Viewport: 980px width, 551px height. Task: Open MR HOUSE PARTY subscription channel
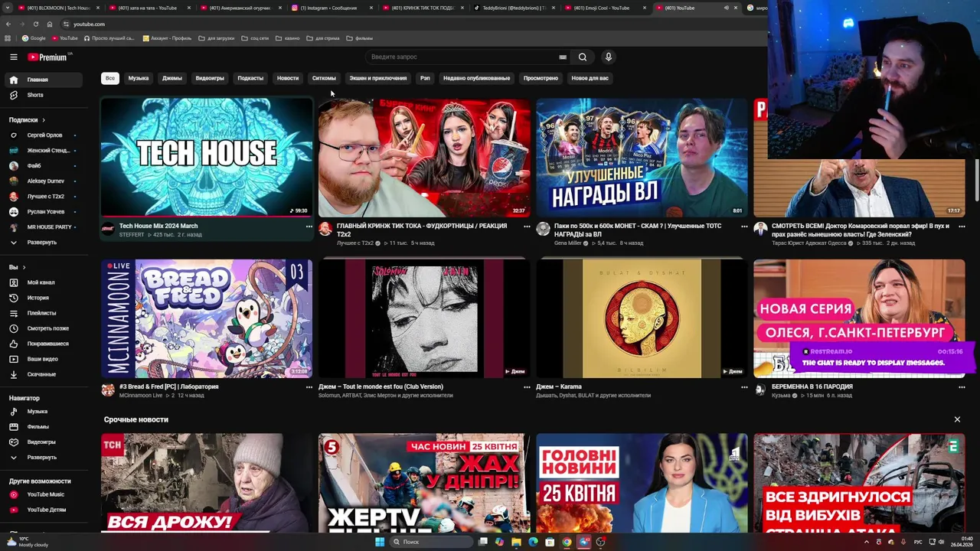coord(44,227)
